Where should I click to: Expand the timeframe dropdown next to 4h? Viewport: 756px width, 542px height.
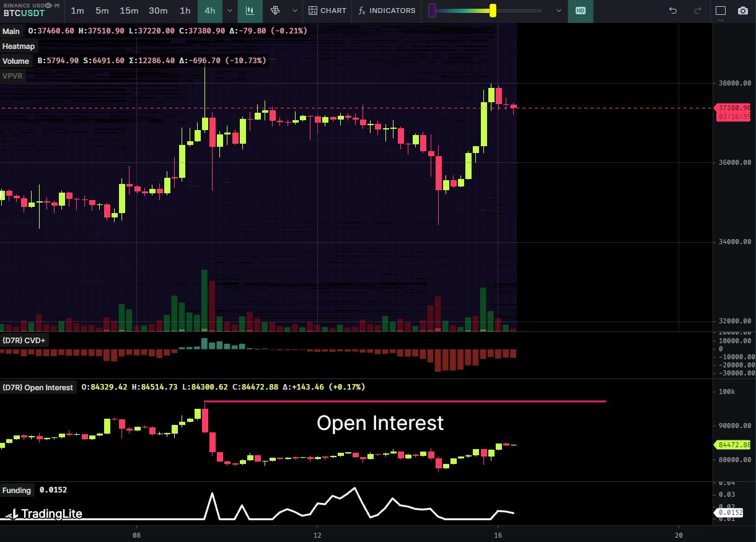tap(230, 11)
